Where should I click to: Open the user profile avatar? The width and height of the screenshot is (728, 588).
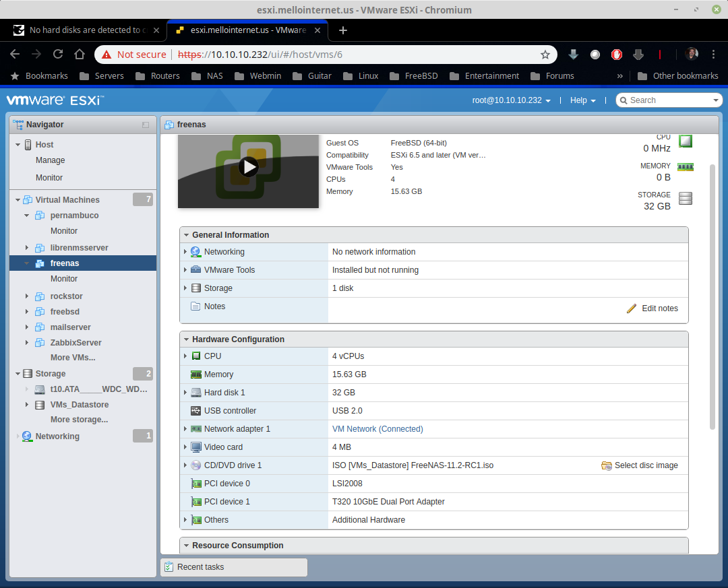[x=692, y=55]
